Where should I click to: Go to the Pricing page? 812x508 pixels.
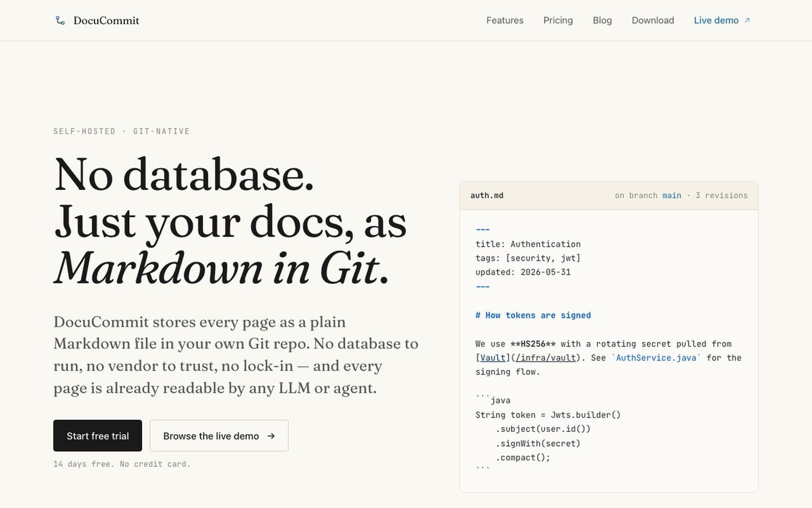[x=558, y=20]
